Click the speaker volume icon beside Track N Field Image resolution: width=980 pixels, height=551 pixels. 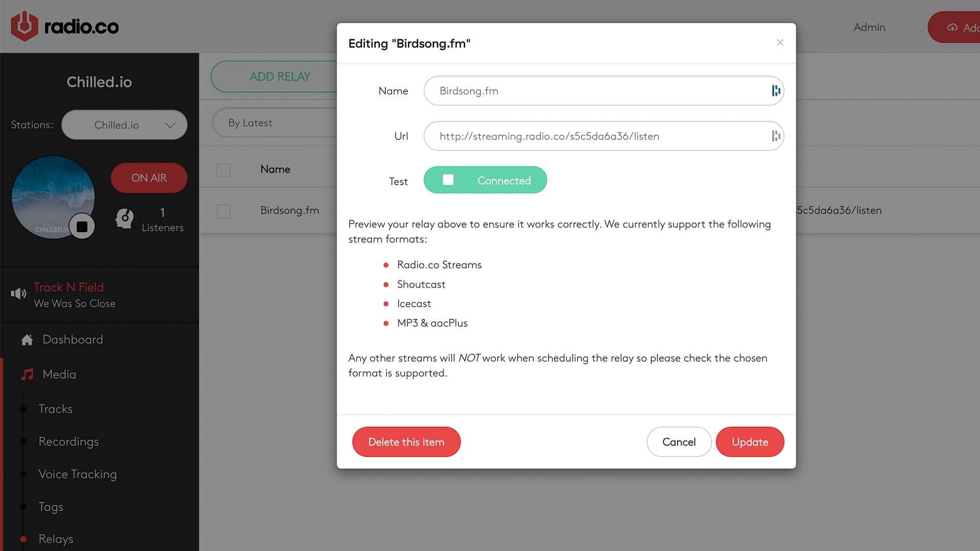point(18,293)
